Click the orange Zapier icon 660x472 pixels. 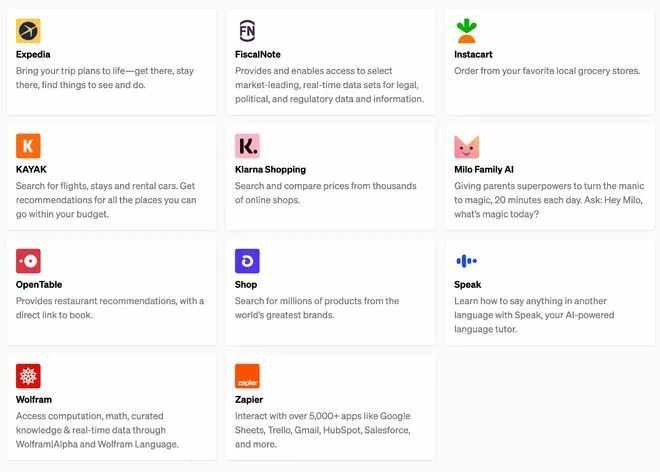pyautogui.click(x=247, y=376)
